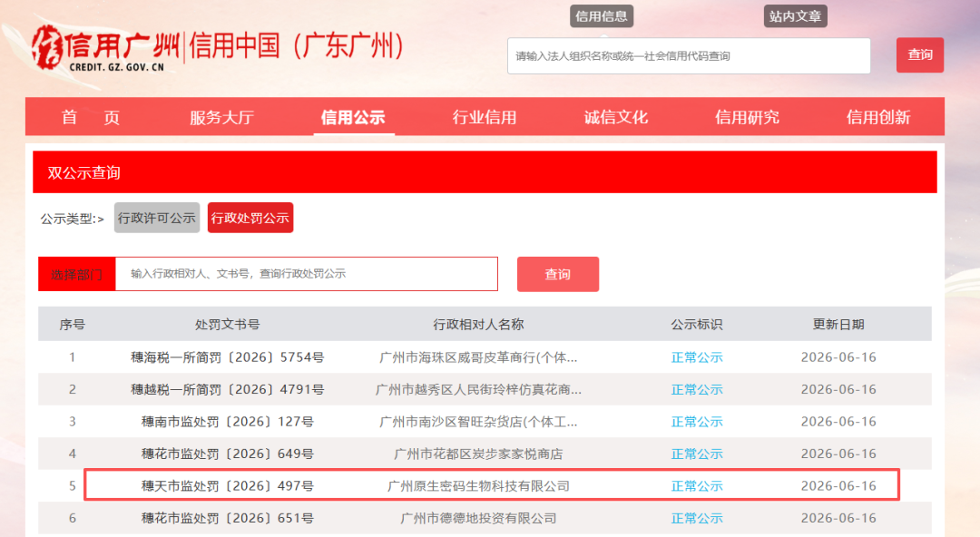Open 正常公示 link in row 4

pyautogui.click(x=697, y=454)
